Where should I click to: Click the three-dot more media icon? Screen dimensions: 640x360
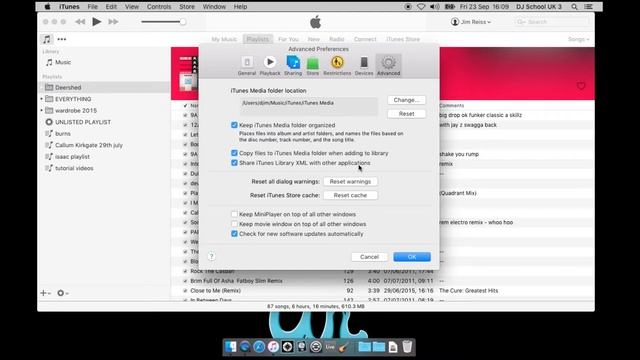tap(62, 39)
